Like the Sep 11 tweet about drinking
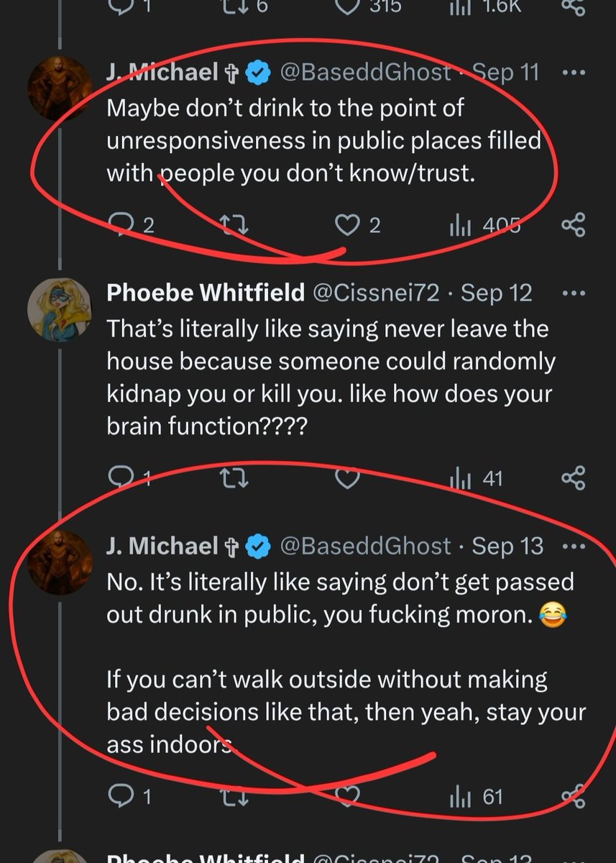Screen dimensions: 616x863 coord(357,226)
